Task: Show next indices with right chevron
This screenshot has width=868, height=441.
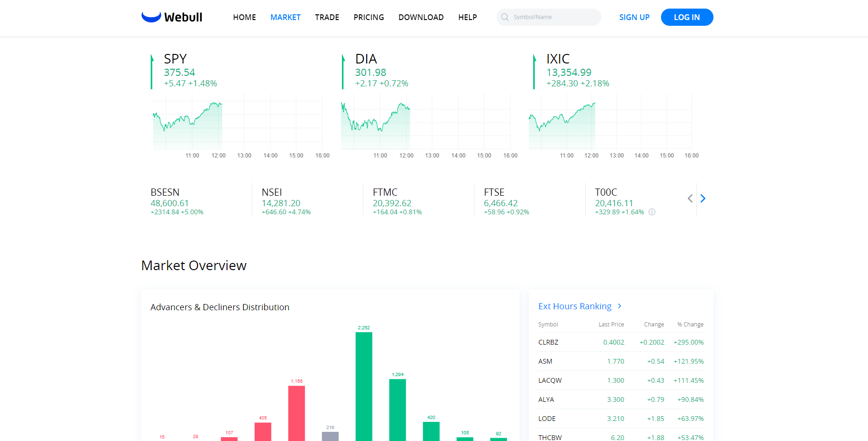Action: pos(703,199)
